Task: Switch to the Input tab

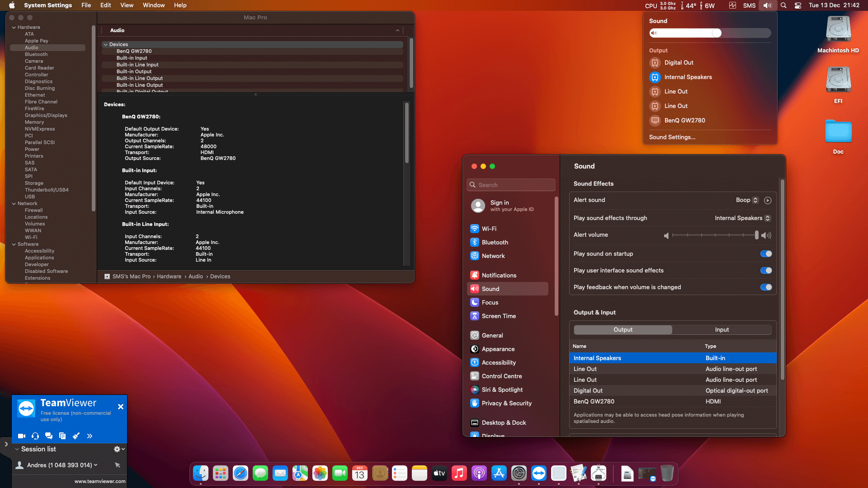Action: (x=722, y=329)
